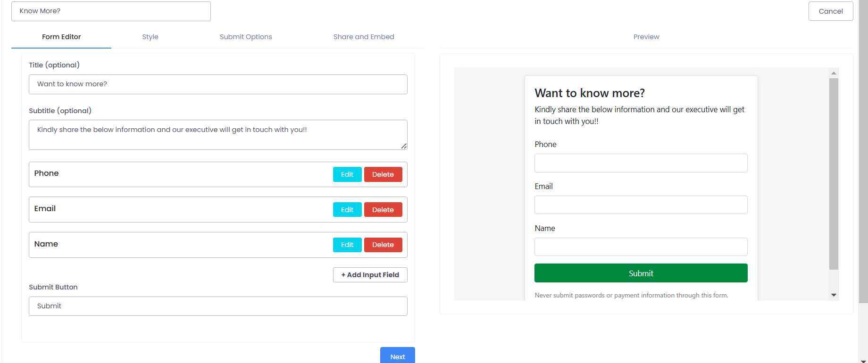Go to Share and Embed tab
Screen dimensions: 868x363
point(364,37)
